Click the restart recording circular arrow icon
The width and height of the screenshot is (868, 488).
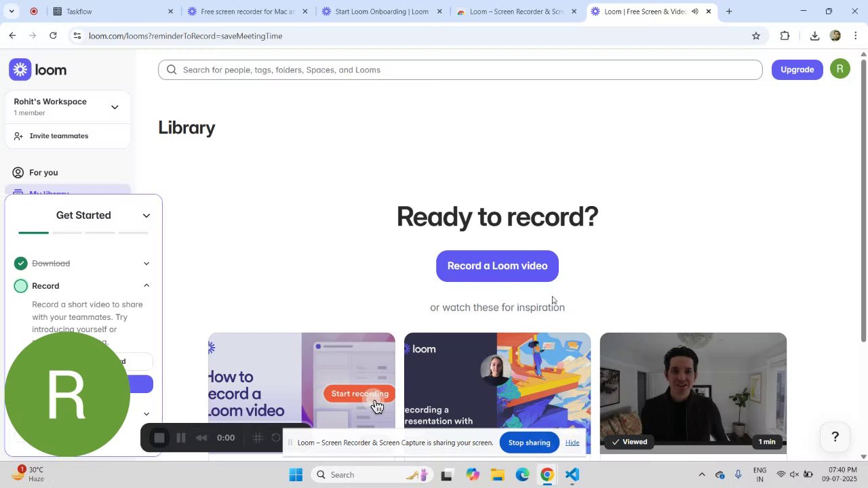point(276,438)
